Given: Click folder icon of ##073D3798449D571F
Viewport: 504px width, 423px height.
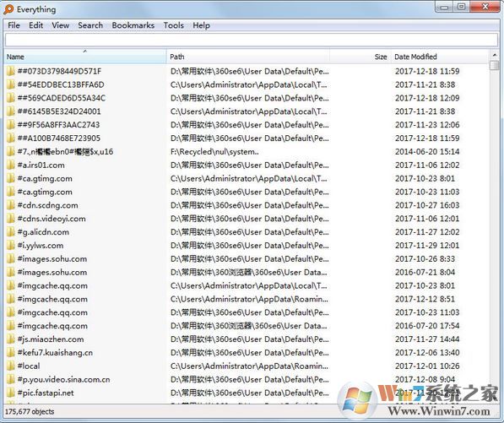Looking at the screenshot, I should [x=11, y=71].
